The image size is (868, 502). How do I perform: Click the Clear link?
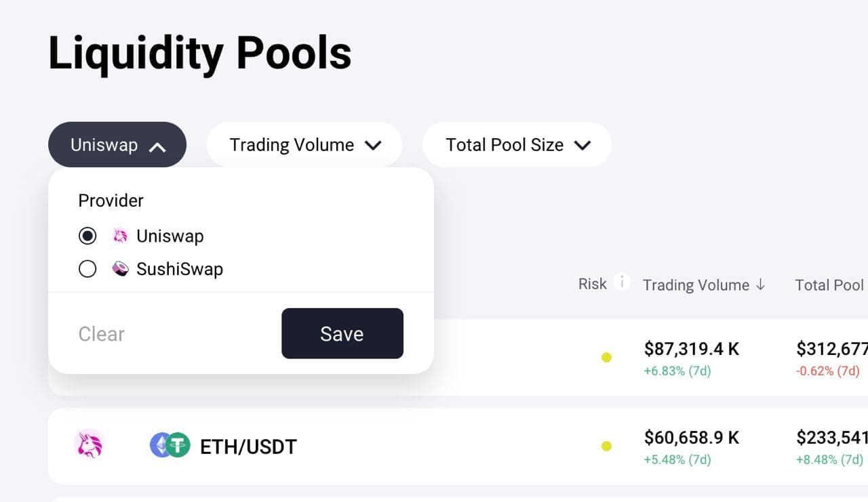pyautogui.click(x=102, y=334)
